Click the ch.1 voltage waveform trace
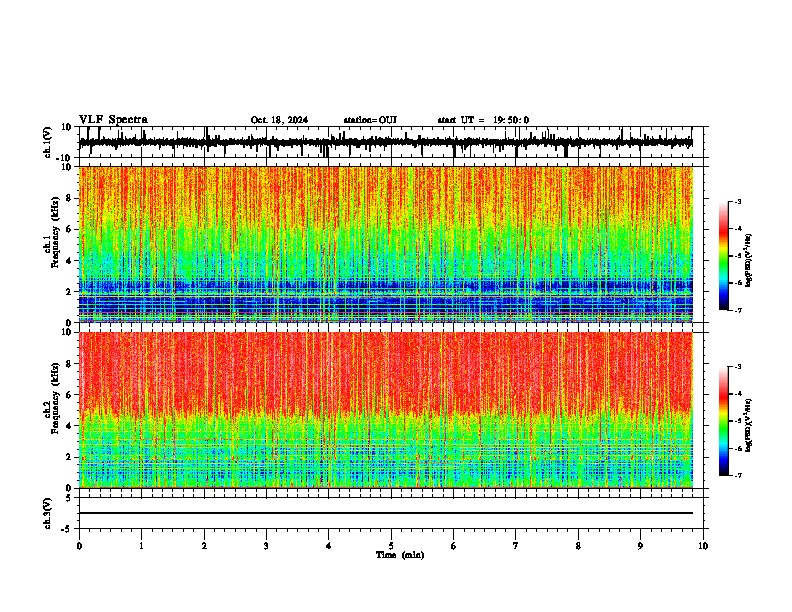 (385, 142)
